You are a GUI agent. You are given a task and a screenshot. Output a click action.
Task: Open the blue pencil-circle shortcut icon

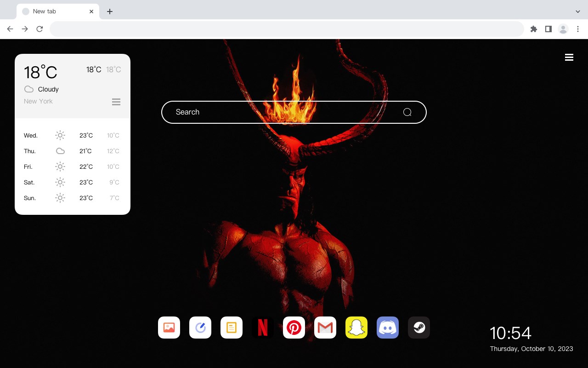200,328
